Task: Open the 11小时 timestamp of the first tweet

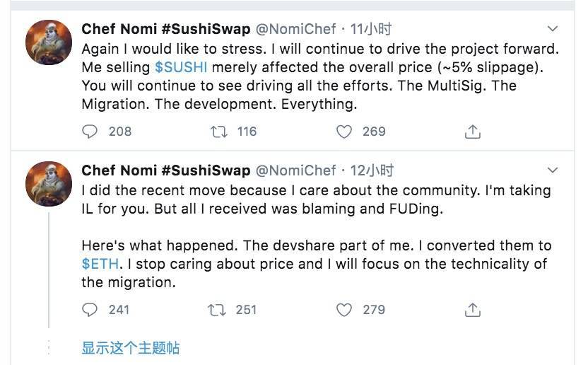Action: (x=371, y=29)
